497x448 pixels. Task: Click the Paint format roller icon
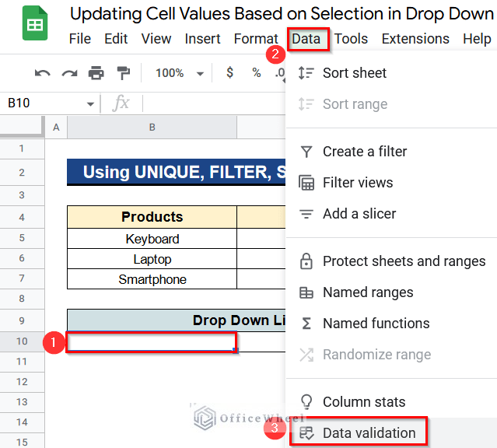[x=124, y=73]
